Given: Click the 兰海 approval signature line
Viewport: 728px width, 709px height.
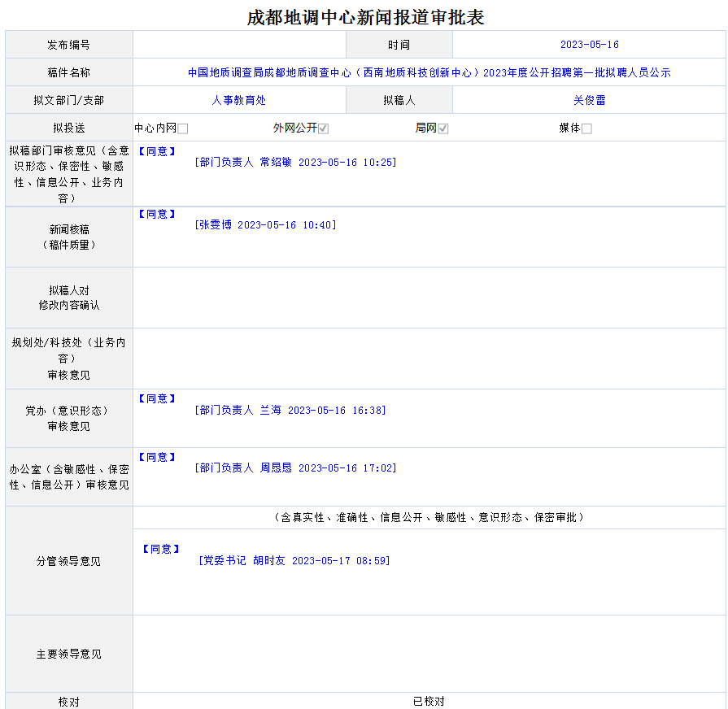Looking at the screenshot, I should [x=290, y=410].
